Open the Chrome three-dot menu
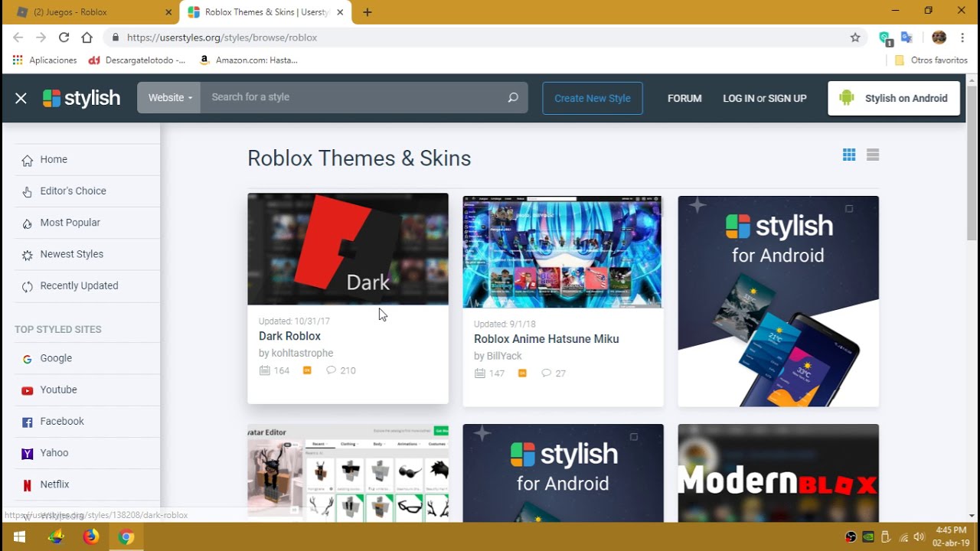 pos(962,37)
